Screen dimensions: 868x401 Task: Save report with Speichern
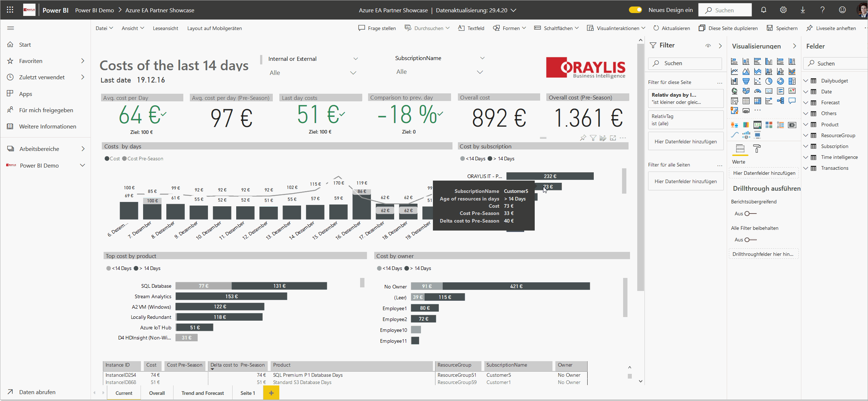point(782,28)
